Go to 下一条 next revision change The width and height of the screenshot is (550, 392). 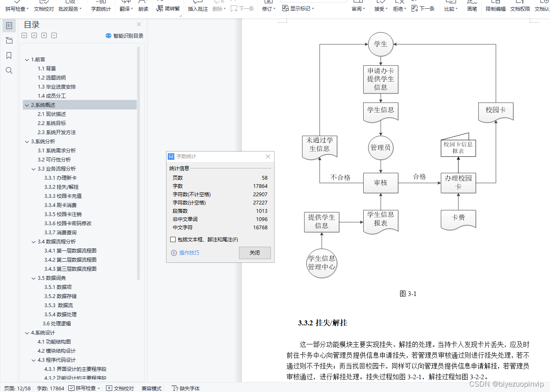423,8
